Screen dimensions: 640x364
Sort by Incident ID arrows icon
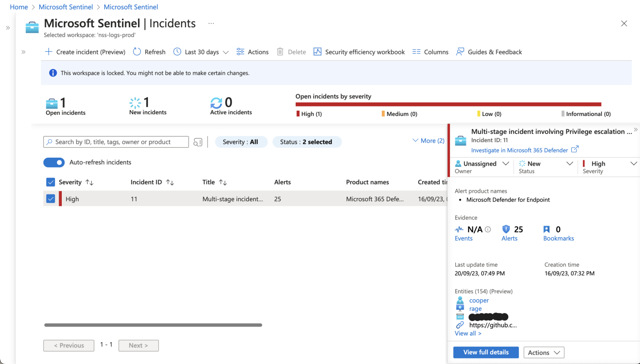pos(170,182)
